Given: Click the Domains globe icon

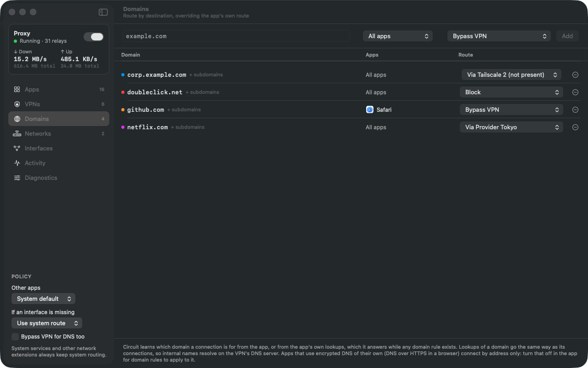Looking at the screenshot, I should [x=17, y=119].
